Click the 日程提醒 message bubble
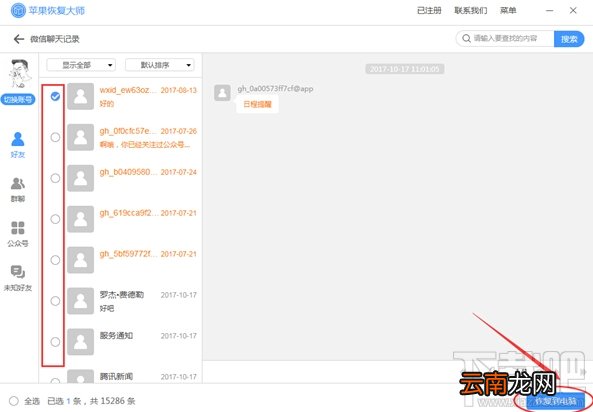The height and width of the screenshot is (412, 593). coord(257,104)
